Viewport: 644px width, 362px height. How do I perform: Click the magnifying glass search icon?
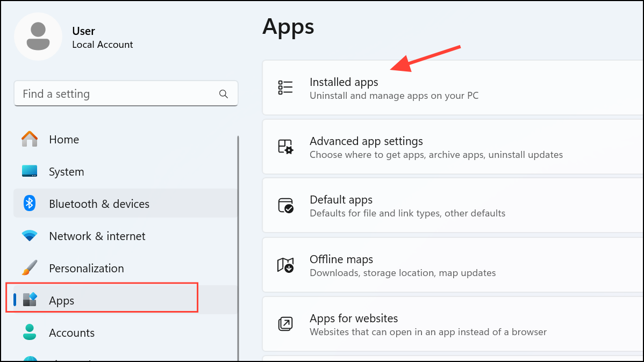[x=224, y=94]
